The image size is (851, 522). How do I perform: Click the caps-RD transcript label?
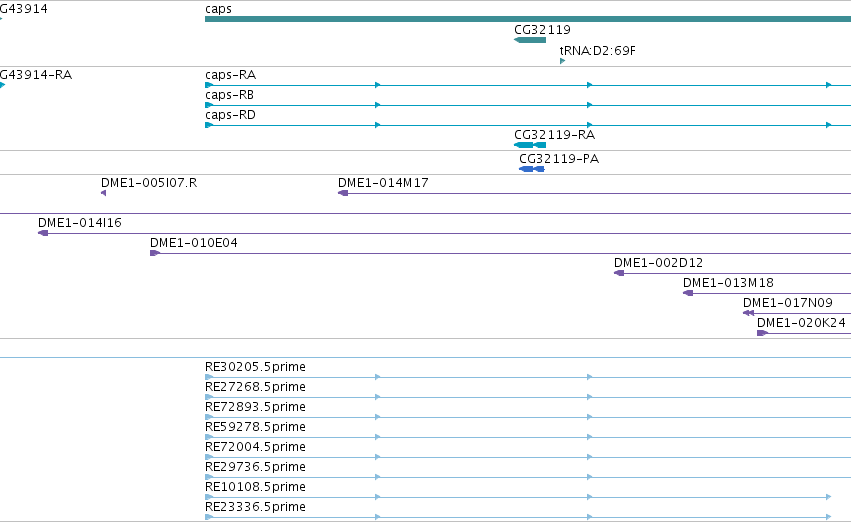pyautogui.click(x=230, y=115)
